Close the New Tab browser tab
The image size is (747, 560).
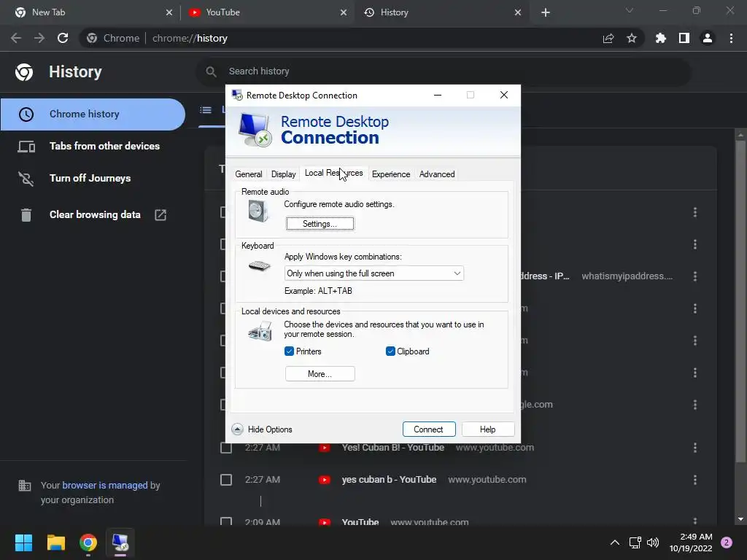pyautogui.click(x=169, y=12)
